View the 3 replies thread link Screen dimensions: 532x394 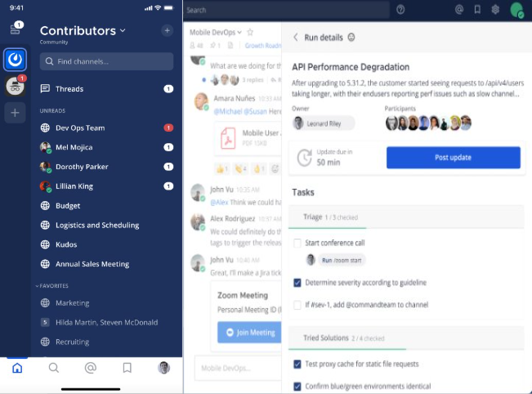[253, 80]
